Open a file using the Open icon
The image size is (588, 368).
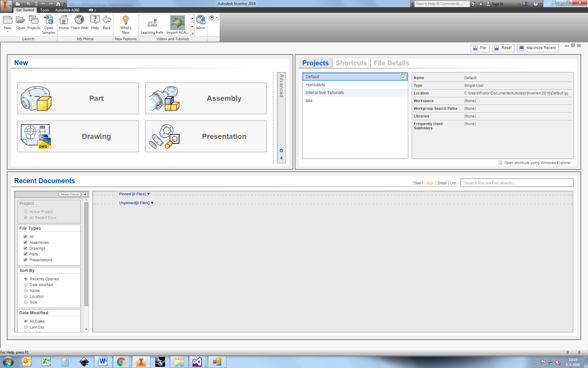tap(21, 20)
